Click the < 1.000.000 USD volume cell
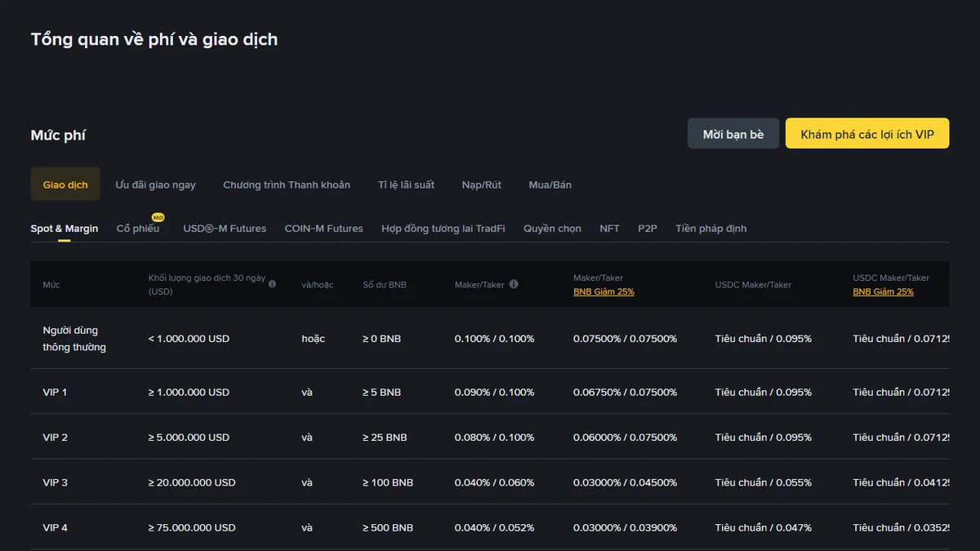 point(189,339)
